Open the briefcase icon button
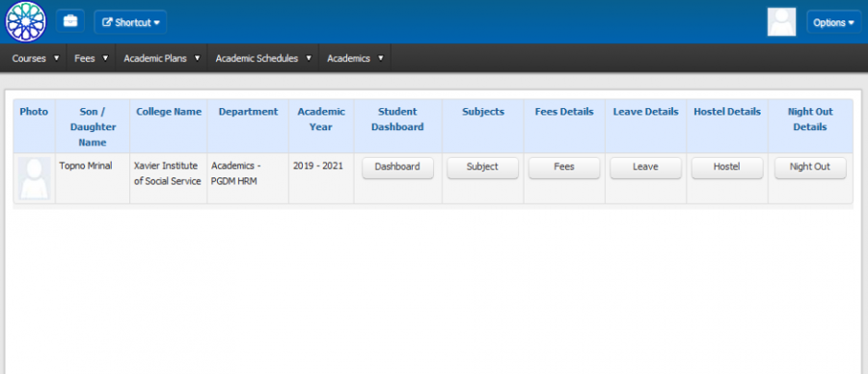 (70, 21)
